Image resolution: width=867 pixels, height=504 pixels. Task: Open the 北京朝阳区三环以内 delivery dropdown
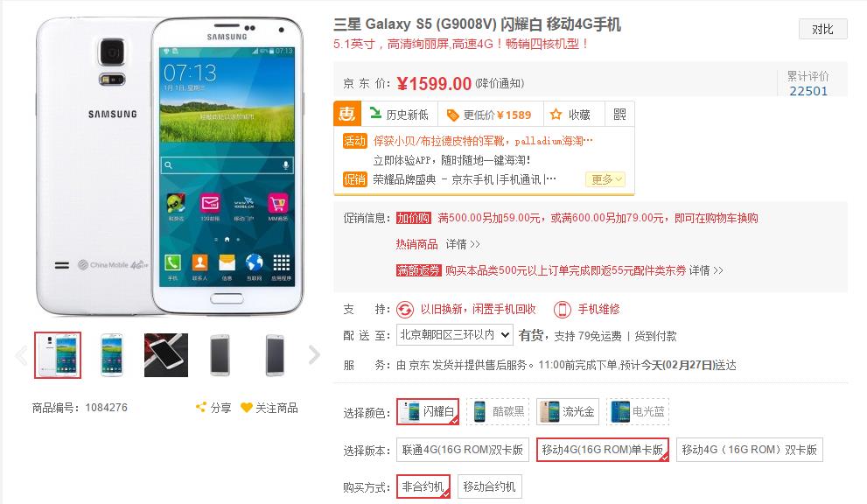[x=454, y=335]
